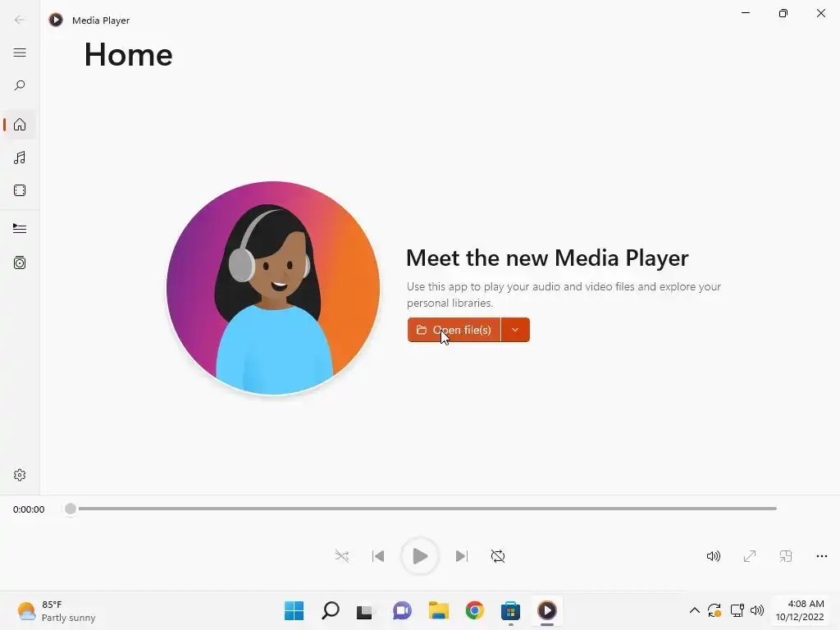Click the back arrow in title bar
The width and height of the screenshot is (840, 630).
tap(20, 20)
